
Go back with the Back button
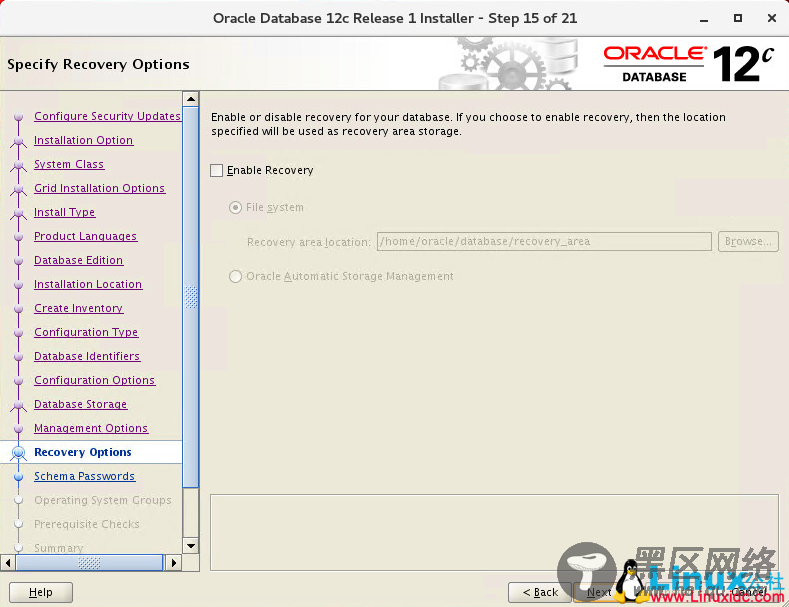point(540,592)
